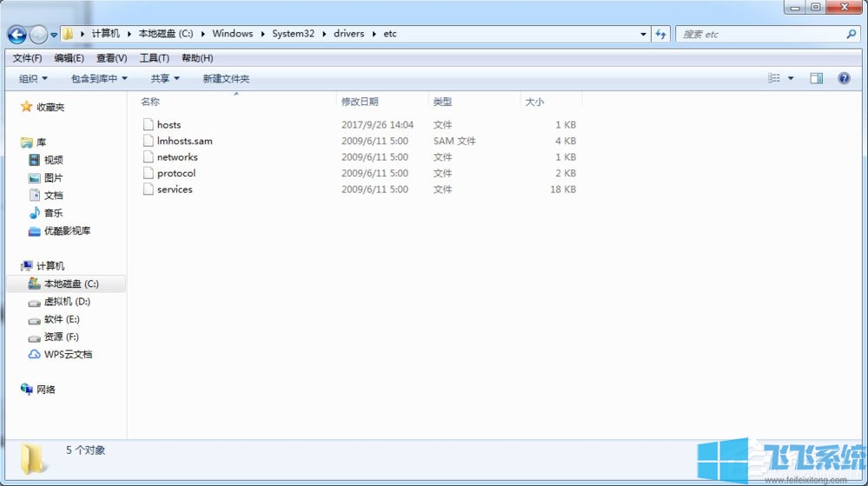Open the 包含到库中 dropdown
Screen dimensions: 868x486
[99, 79]
